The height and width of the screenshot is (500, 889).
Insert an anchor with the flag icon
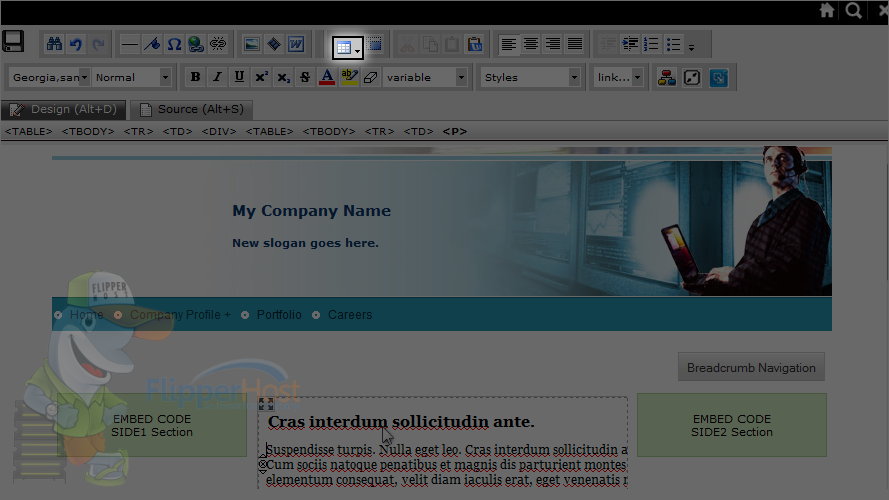click(x=152, y=44)
